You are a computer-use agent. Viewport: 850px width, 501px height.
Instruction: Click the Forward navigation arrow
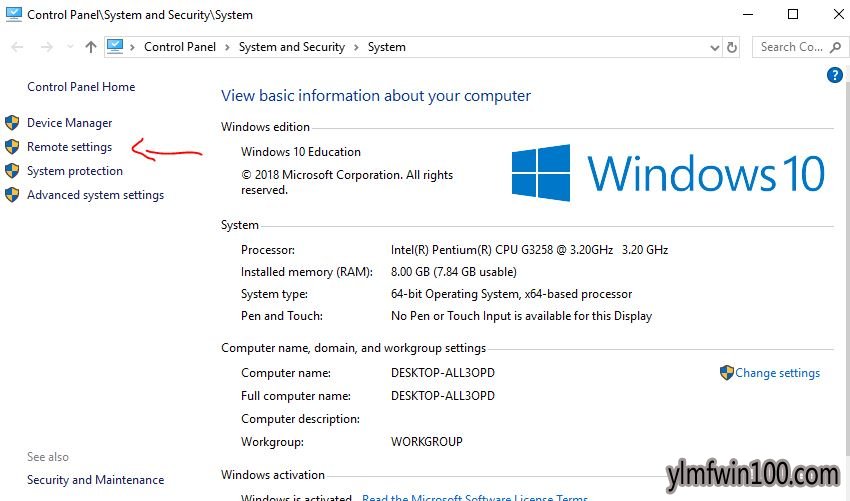pos(47,47)
